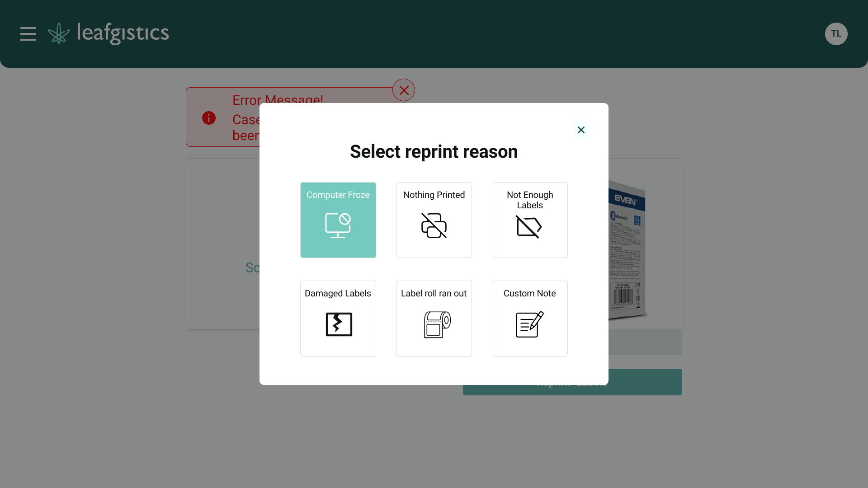Select Damaged Labels reason card
Image resolution: width=868 pixels, height=488 pixels.
click(x=338, y=319)
